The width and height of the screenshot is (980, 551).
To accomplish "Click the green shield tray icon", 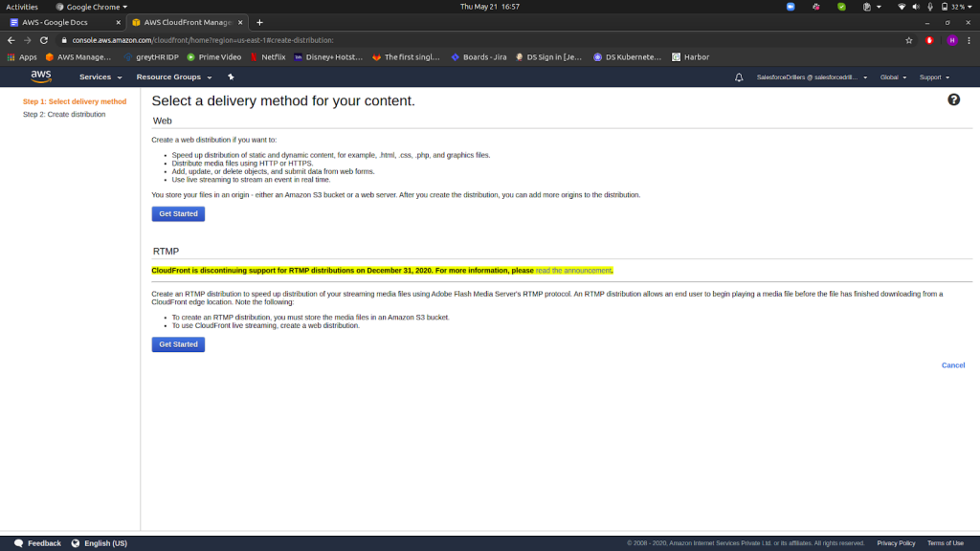I will coord(842,7).
